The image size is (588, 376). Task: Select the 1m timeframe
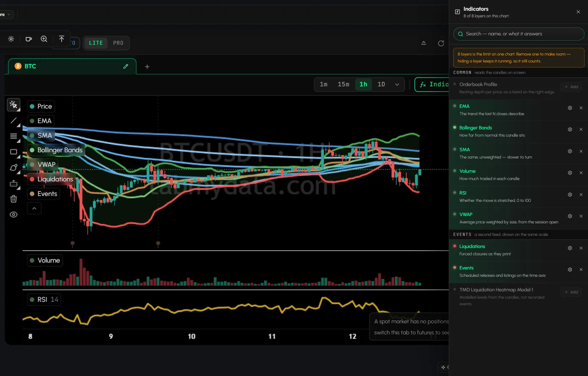[324, 85]
